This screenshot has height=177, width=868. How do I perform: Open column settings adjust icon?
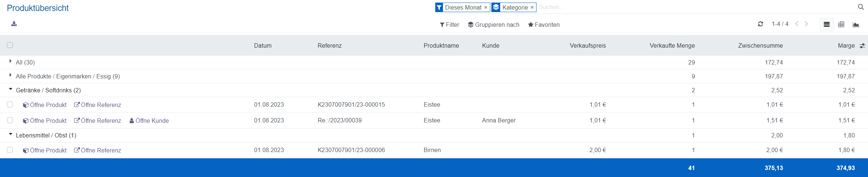pos(862,46)
